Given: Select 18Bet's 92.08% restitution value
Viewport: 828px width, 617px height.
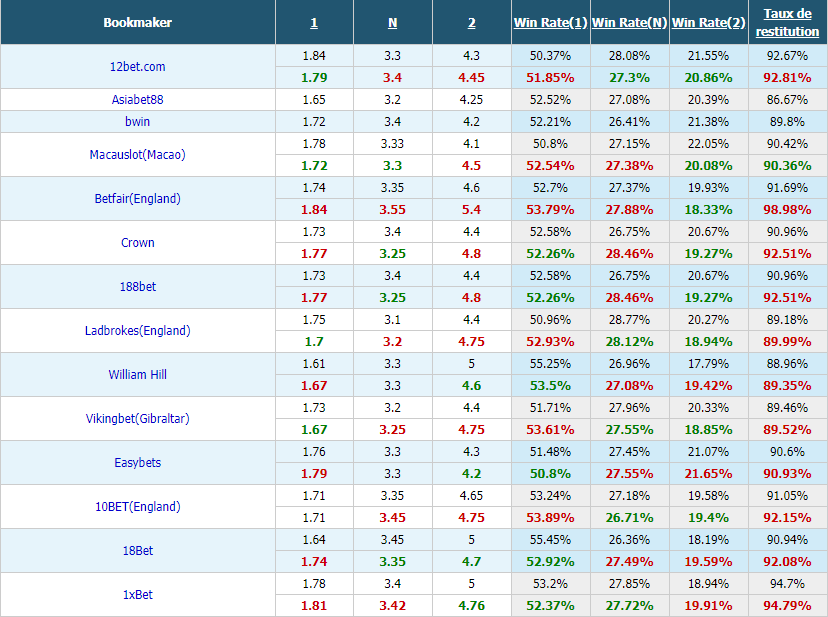Looking at the screenshot, I should pyautogui.click(x=787, y=562).
